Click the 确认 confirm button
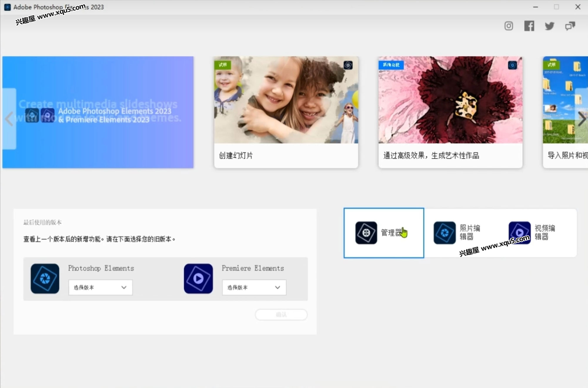Viewport: 588px width, 388px height. pyautogui.click(x=281, y=314)
